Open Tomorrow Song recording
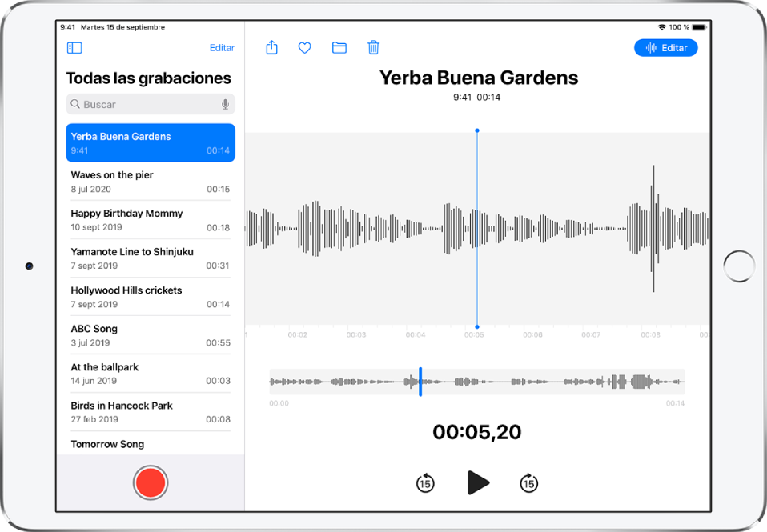 [x=151, y=444]
